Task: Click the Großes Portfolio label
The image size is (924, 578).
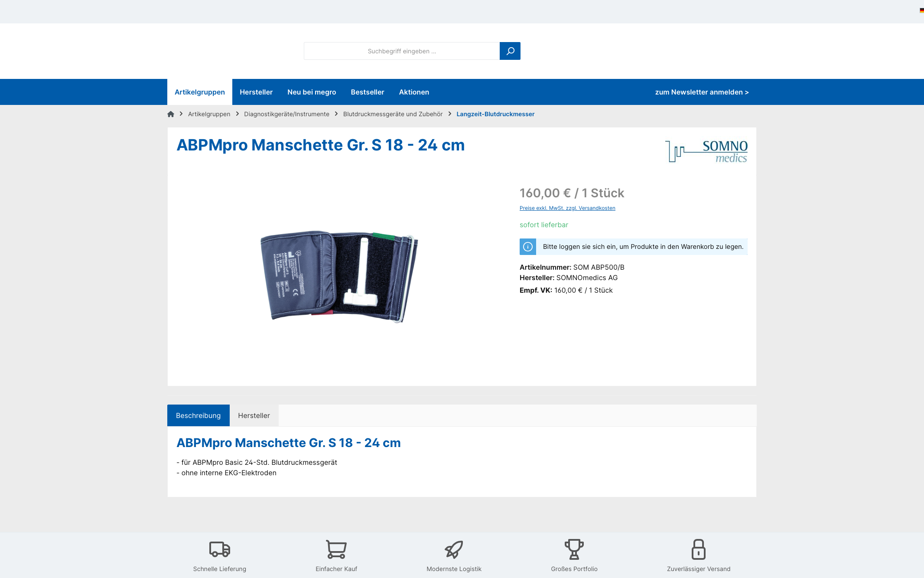Action: [x=574, y=569]
